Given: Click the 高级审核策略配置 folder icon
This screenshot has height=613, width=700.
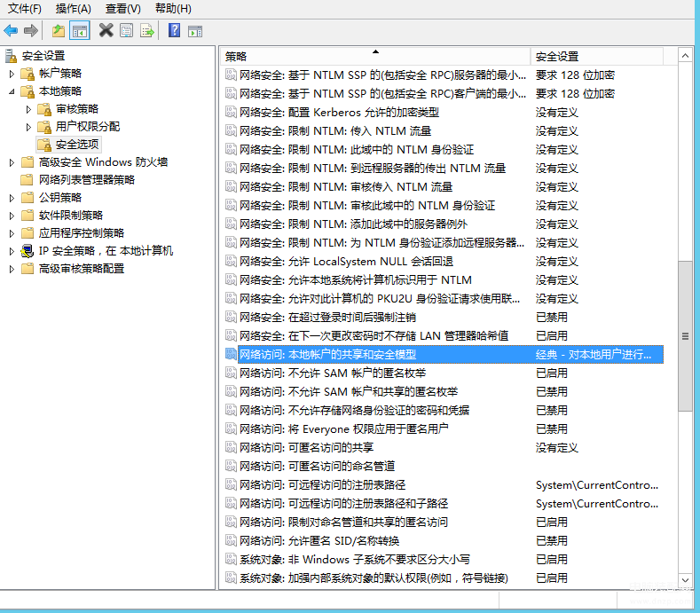Looking at the screenshot, I should [28, 268].
